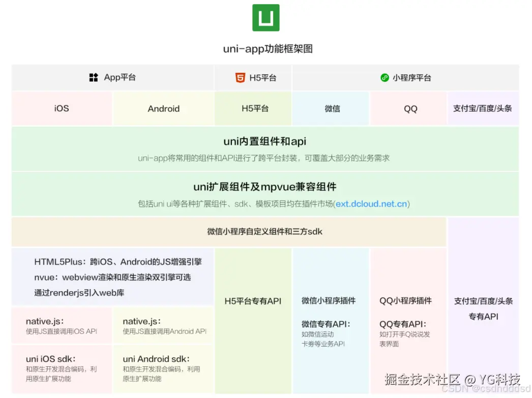Screen dimensions: 532x398
Task: Click the QQ专有API label
Action: pos(403,324)
